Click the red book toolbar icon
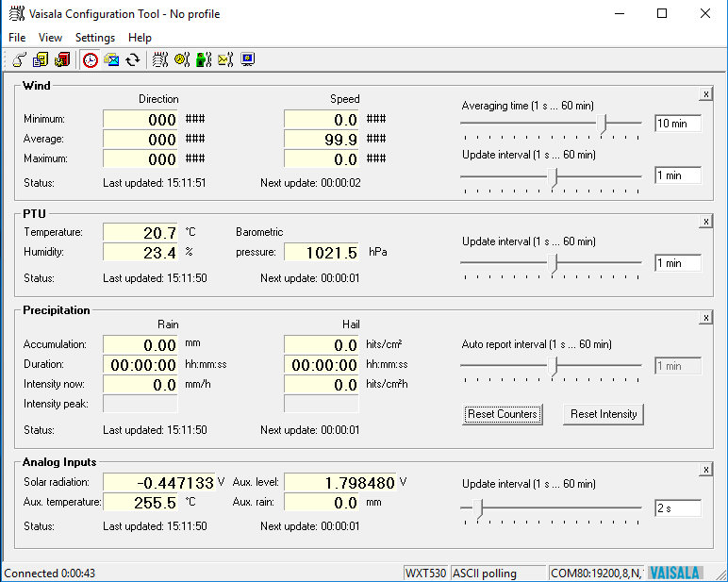 tap(61, 59)
